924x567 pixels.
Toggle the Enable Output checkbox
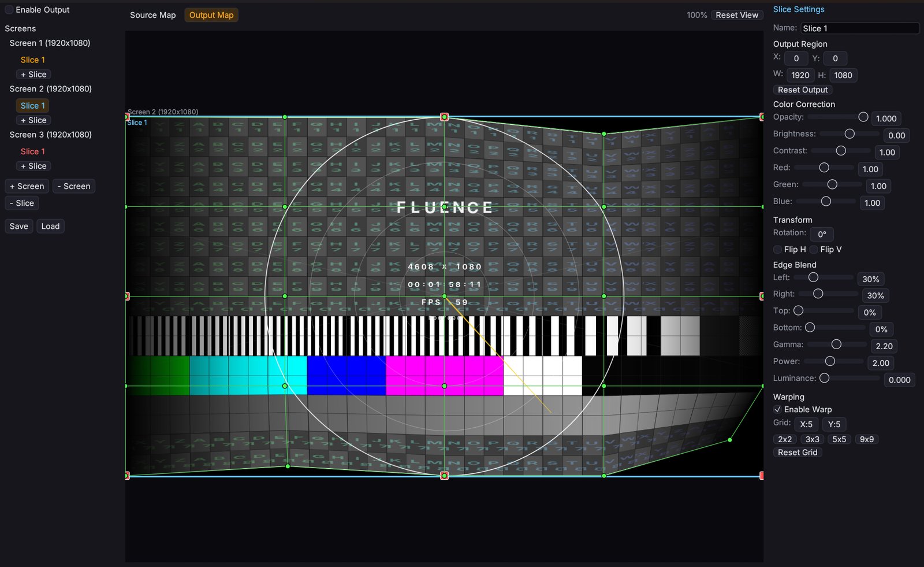[9, 10]
